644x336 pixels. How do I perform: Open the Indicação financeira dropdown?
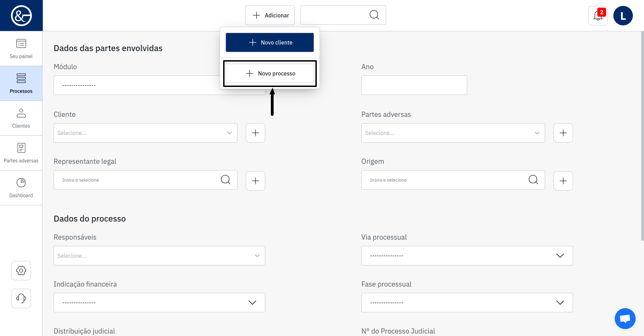(x=159, y=303)
